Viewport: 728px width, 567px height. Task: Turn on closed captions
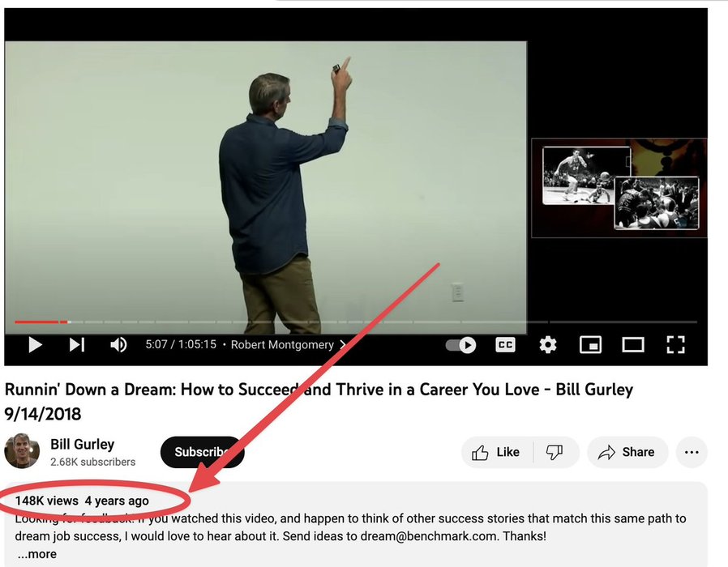click(x=505, y=345)
